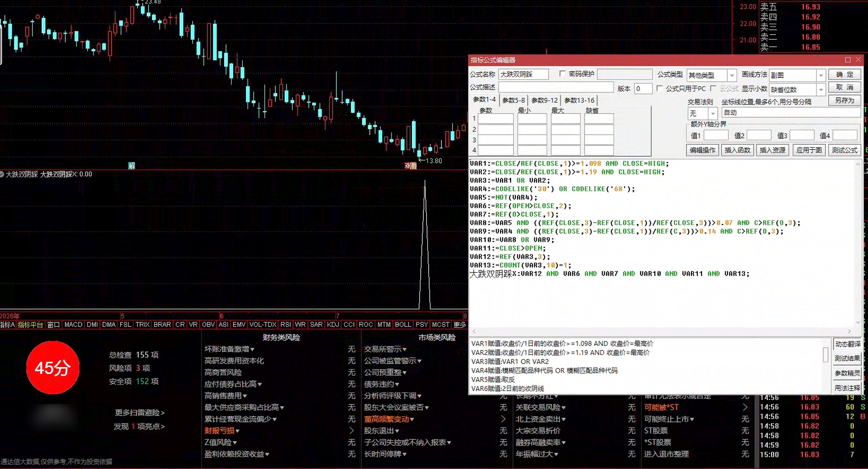
Task: Switch to the 参数13-16 tab
Action: point(579,100)
